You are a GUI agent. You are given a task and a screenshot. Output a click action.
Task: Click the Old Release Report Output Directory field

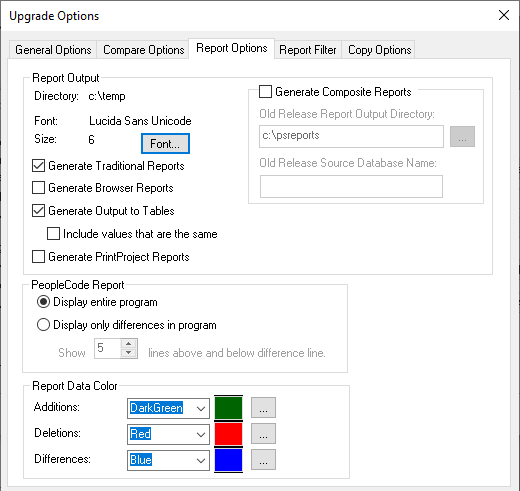(351, 136)
